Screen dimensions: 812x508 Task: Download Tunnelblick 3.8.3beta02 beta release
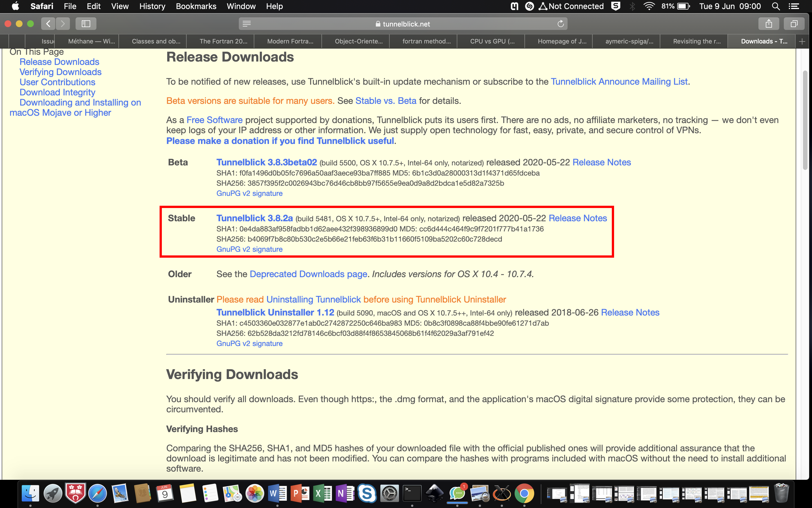(x=266, y=162)
